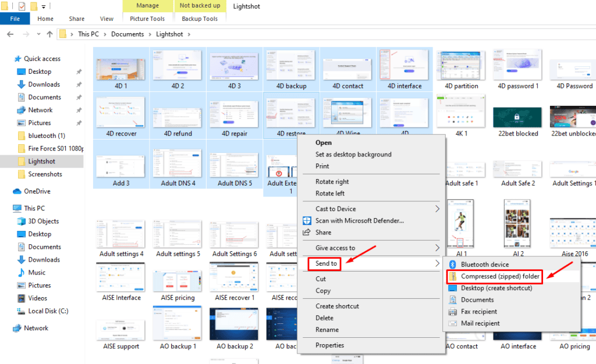Click the Microsoft Defender shield icon
The height and width of the screenshot is (364, 596).
[x=307, y=220]
